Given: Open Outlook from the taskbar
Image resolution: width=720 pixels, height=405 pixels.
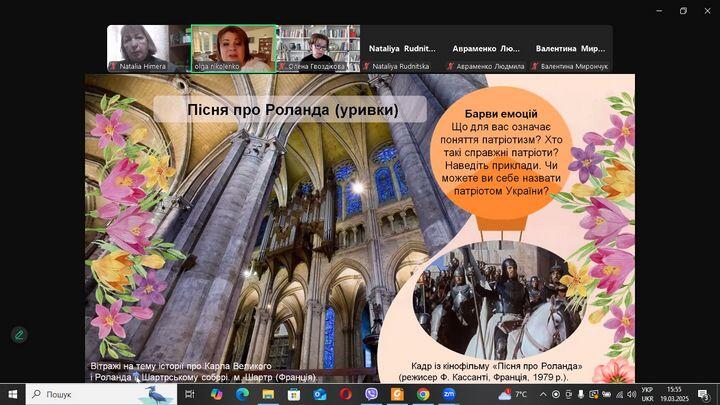Looking at the screenshot, I should tap(320, 394).
